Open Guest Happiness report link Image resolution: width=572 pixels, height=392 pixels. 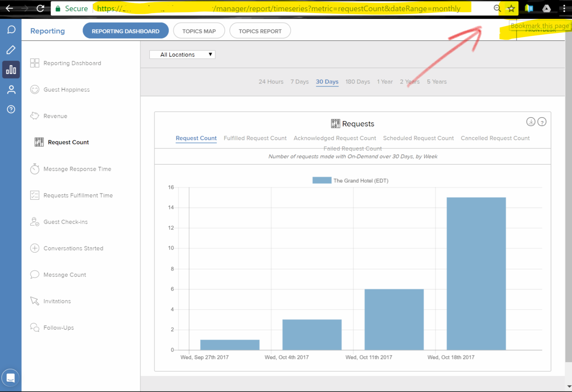[x=67, y=89]
